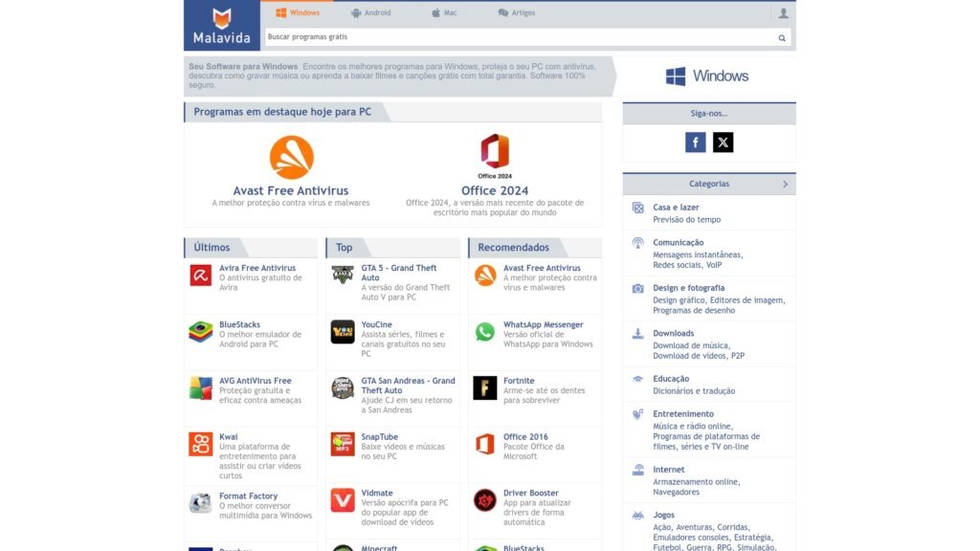Open the YouCine title link
Screen dimensions: 980x551
point(377,325)
